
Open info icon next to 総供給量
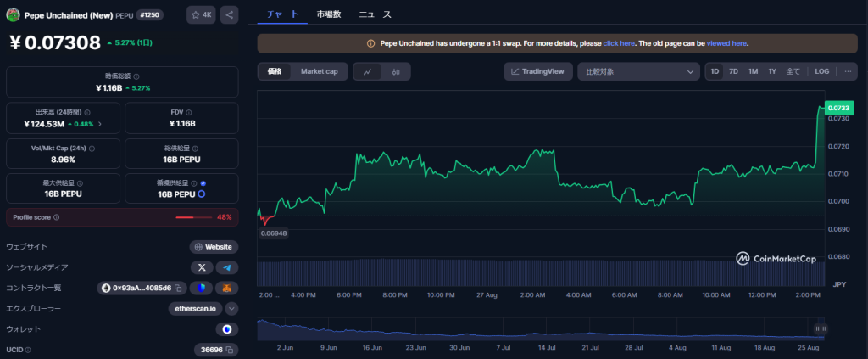click(x=196, y=149)
